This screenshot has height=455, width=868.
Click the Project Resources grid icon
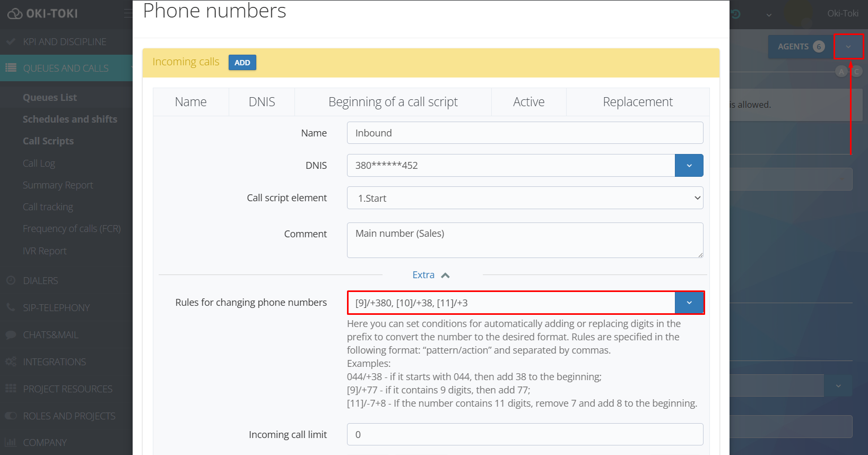click(11, 389)
